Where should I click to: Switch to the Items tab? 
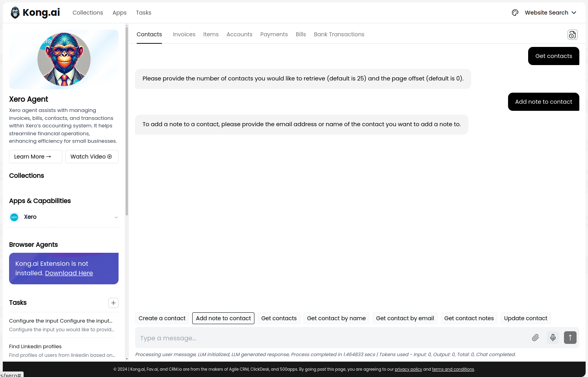pos(211,34)
